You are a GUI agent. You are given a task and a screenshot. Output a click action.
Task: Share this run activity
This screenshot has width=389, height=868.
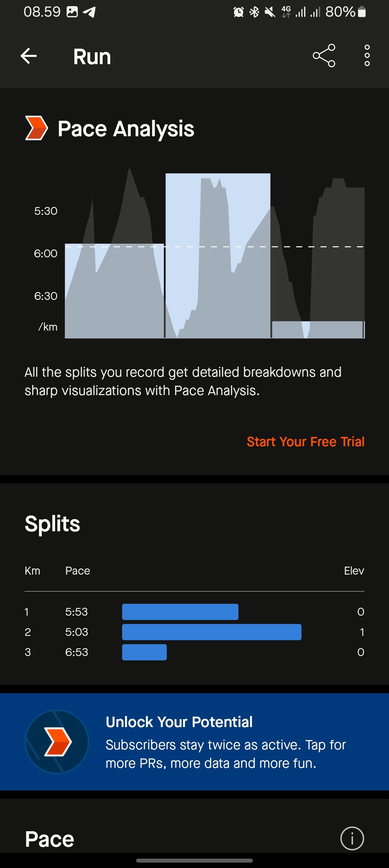tap(324, 56)
